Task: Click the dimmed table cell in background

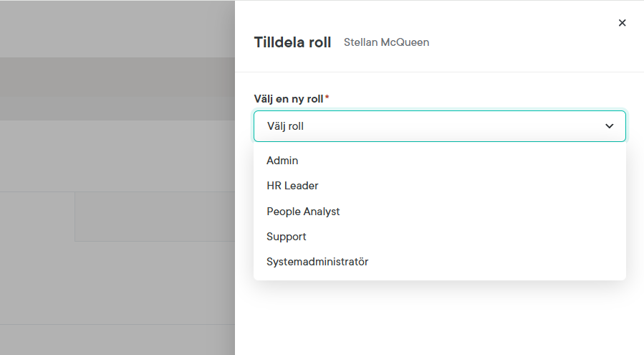Action: 154,217
